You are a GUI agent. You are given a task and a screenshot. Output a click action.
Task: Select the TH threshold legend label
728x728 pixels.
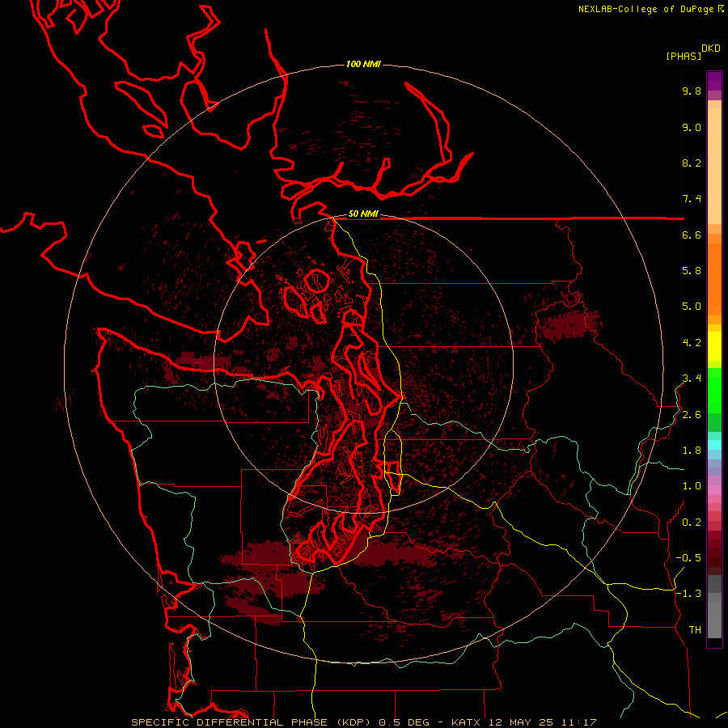click(x=695, y=630)
